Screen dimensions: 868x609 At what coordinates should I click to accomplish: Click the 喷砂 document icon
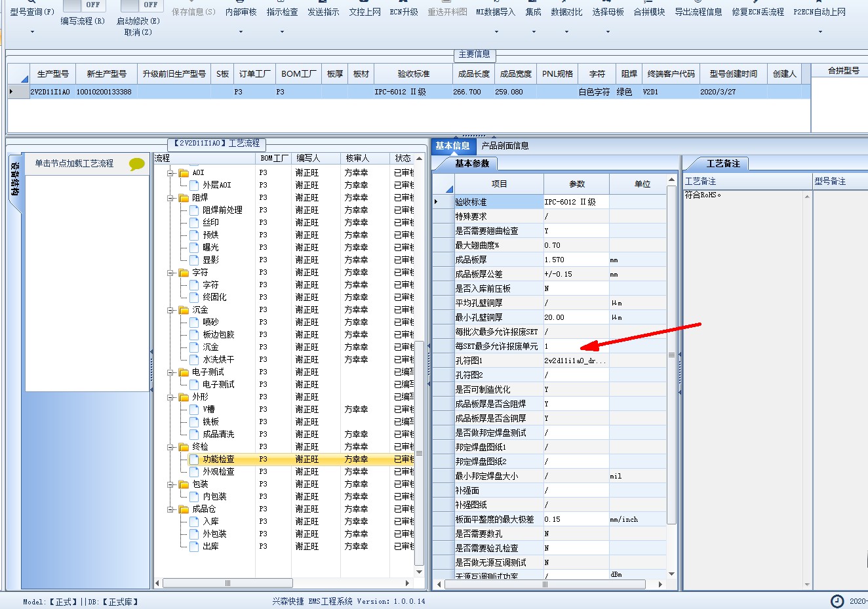pos(194,322)
